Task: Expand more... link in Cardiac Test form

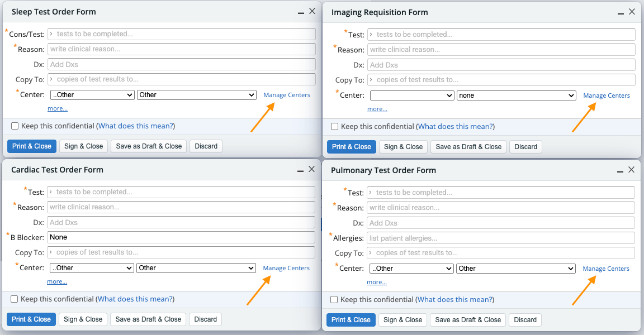Action: coord(57,281)
